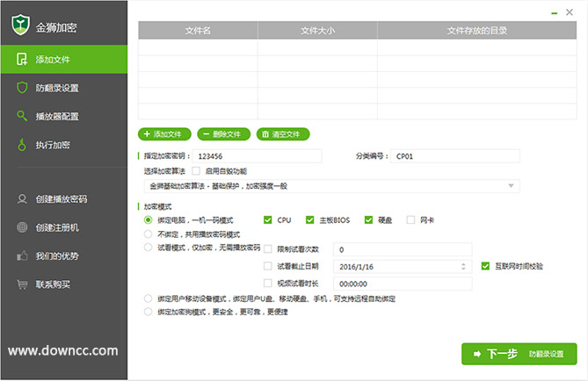The width and height of the screenshot is (588, 381).
Task: Click the 防翻录设置 shield icon in sidebar
Action: (x=22, y=88)
